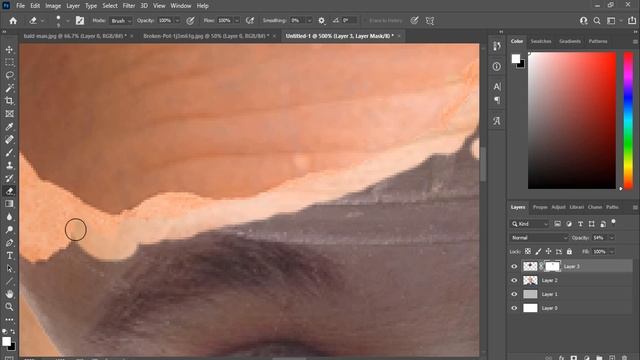Open the Share icon at top right
The height and width of the screenshot is (360, 640).
(632, 20)
